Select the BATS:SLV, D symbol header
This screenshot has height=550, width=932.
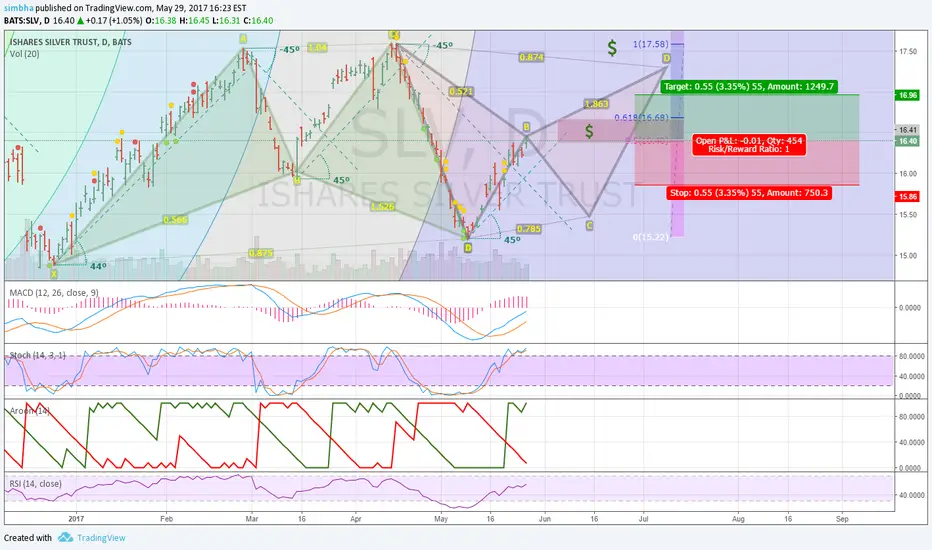(x=27, y=20)
